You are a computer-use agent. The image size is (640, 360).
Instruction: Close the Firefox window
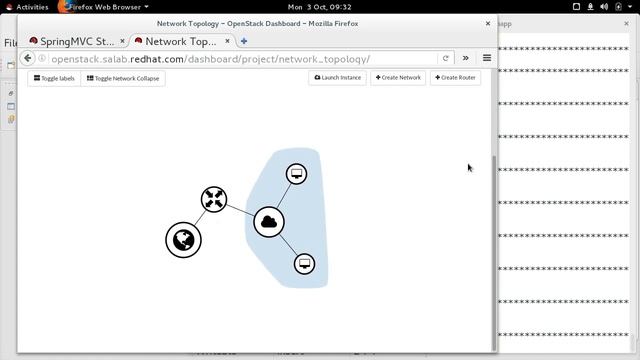point(488,24)
